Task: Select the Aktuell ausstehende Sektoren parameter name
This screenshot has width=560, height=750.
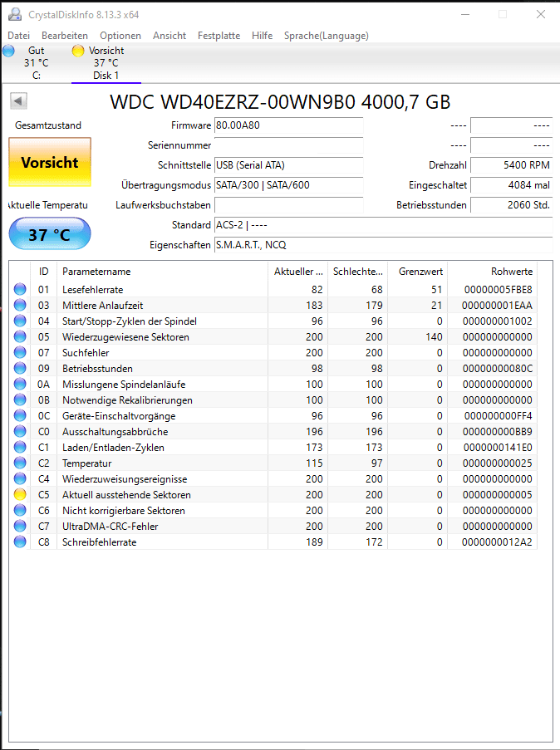Action: point(126,494)
